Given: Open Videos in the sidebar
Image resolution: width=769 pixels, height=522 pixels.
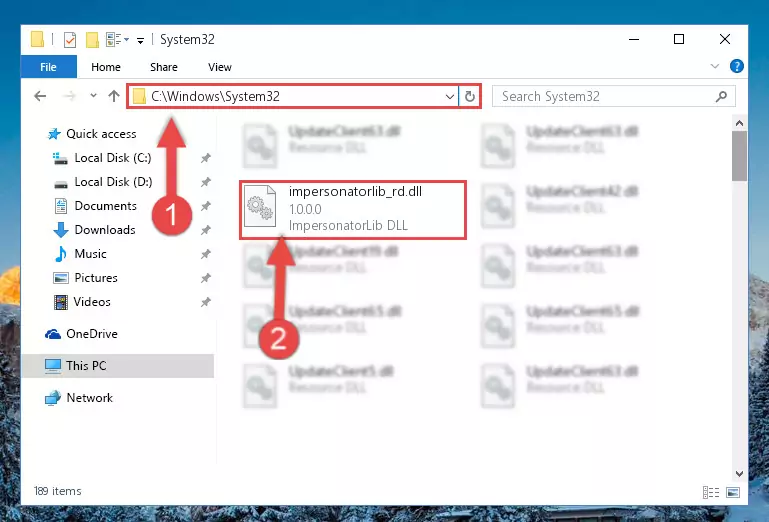Looking at the screenshot, I should (81, 302).
